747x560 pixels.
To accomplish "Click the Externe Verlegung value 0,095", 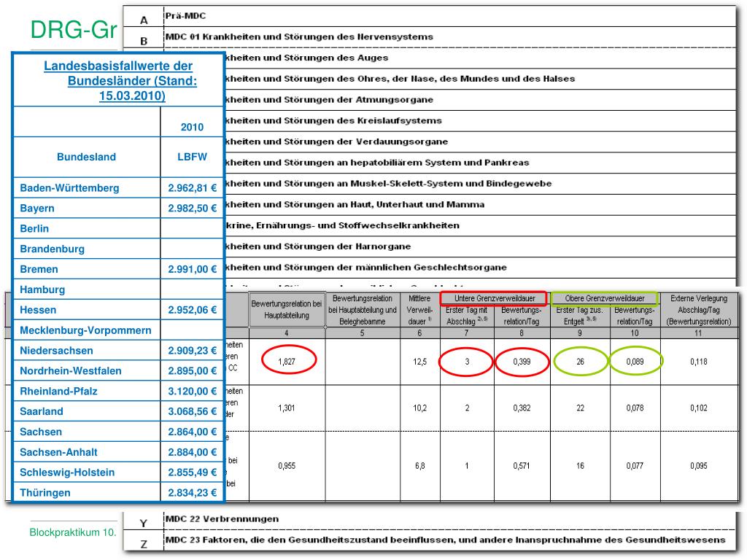I will (x=699, y=466).
